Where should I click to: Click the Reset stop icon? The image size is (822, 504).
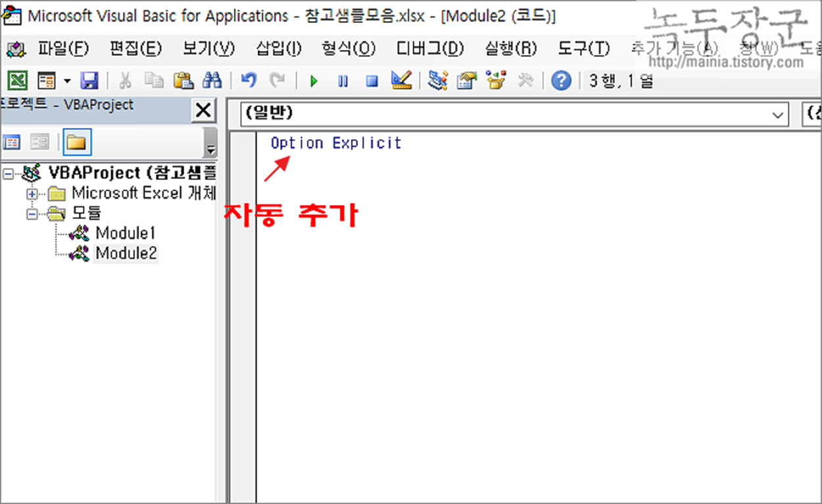click(372, 81)
